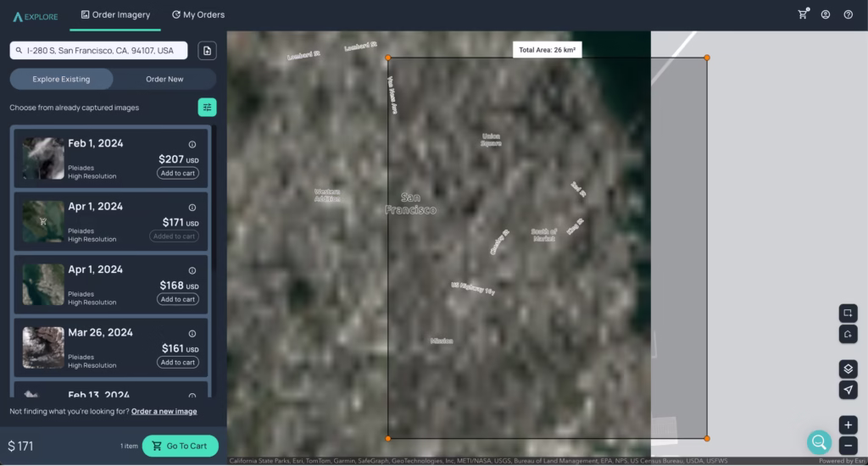868x466 pixels.
Task: Open the map layers button
Action: point(848,369)
